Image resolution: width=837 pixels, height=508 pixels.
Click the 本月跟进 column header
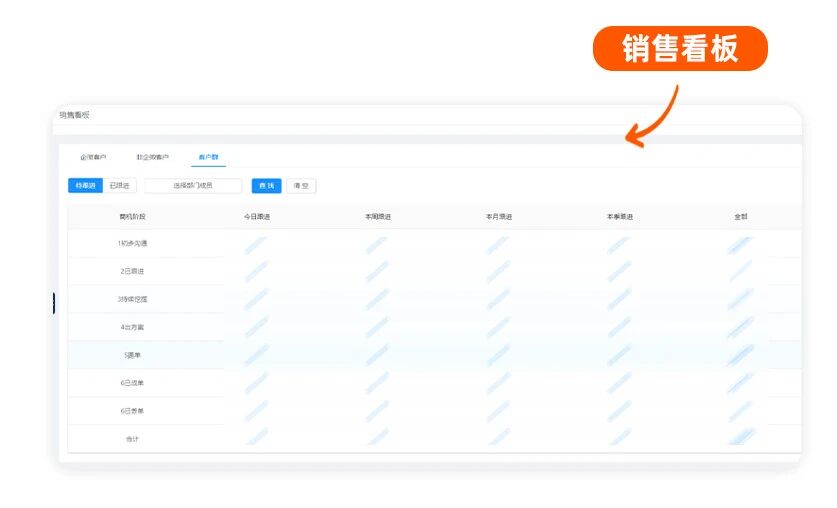tap(498, 217)
